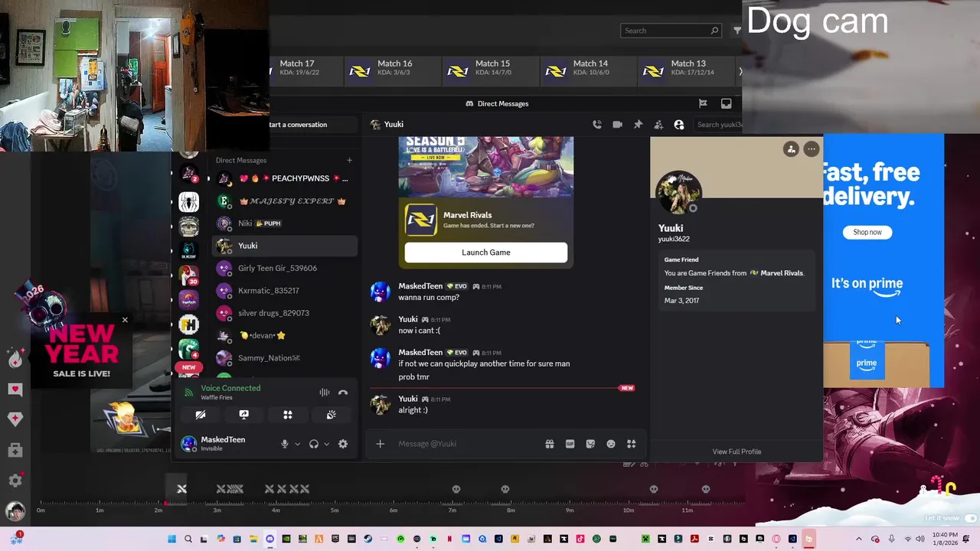Image resolution: width=980 pixels, height=551 pixels.
Task: Start a voice call with Yuuki
Action: point(597,125)
